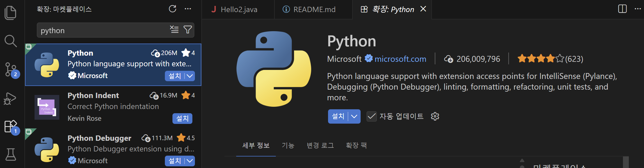Select the 확장: Python editor tab
Image resolution: width=644 pixels, height=168 pixels.
click(x=392, y=10)
